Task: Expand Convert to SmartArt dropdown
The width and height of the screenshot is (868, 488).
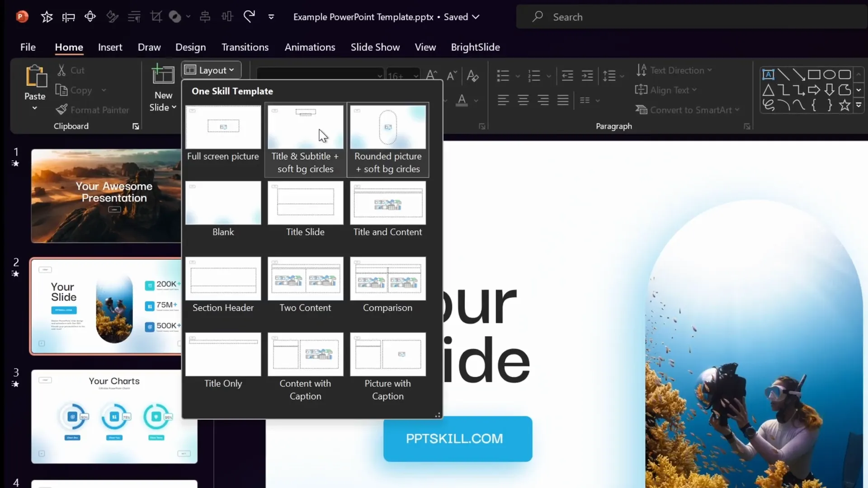Action: tap(737, 110)
